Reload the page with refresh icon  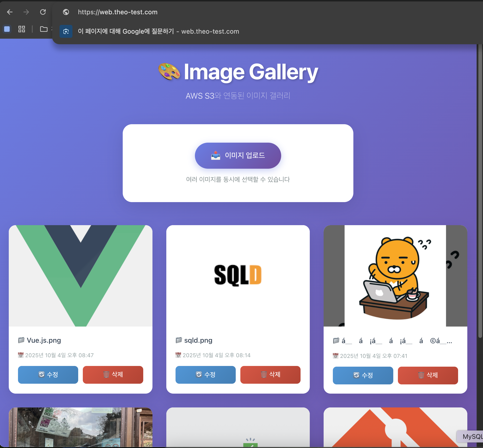click(x=43, y=12)
